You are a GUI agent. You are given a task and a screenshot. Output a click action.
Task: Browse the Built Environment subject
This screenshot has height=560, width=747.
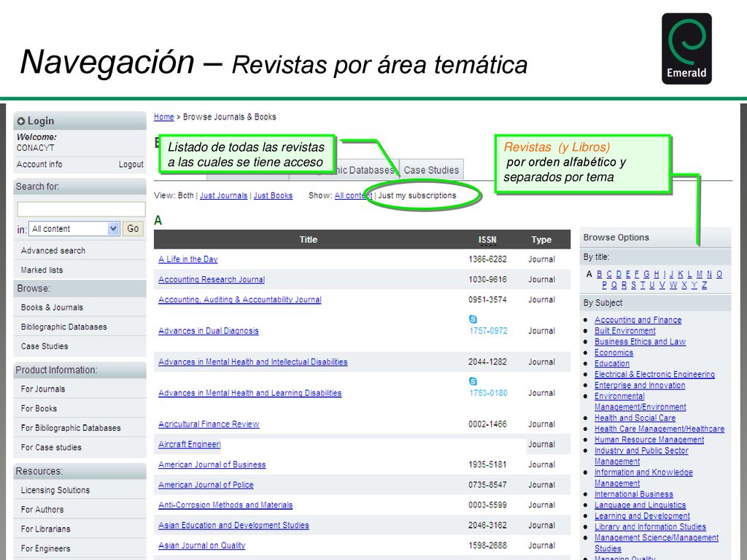pos(625,331)
